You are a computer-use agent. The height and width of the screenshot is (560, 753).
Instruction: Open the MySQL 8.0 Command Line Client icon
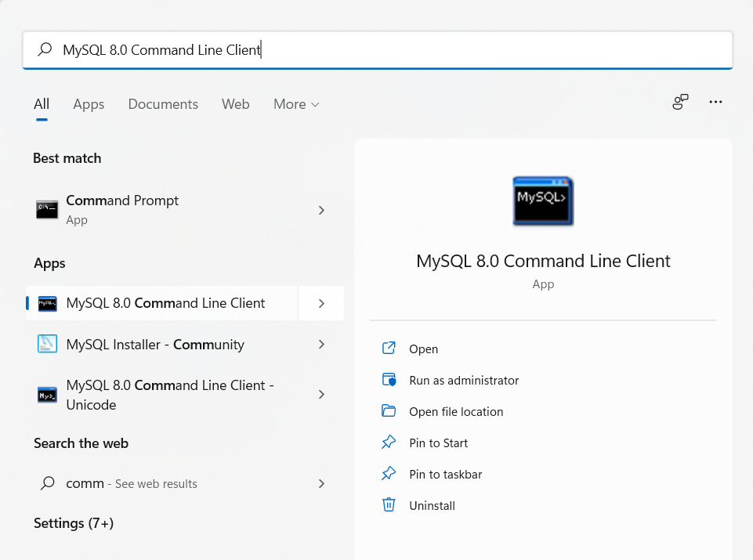click(48, 303)
